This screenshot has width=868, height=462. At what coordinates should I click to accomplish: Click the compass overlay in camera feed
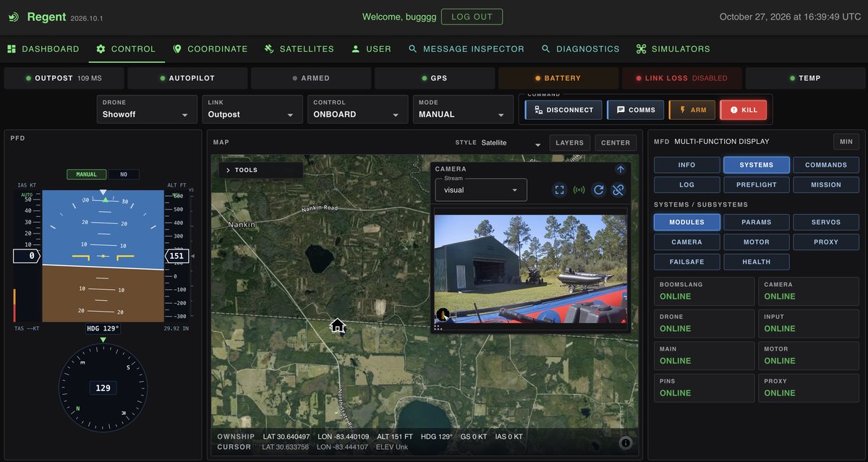(x=443, y=315)
